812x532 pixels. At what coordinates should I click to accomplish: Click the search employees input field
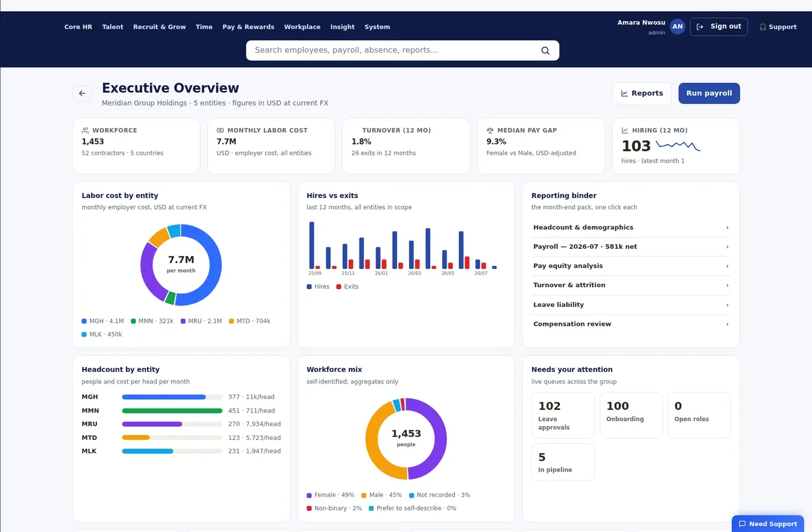pyautogui.click(x=402, y=51)
